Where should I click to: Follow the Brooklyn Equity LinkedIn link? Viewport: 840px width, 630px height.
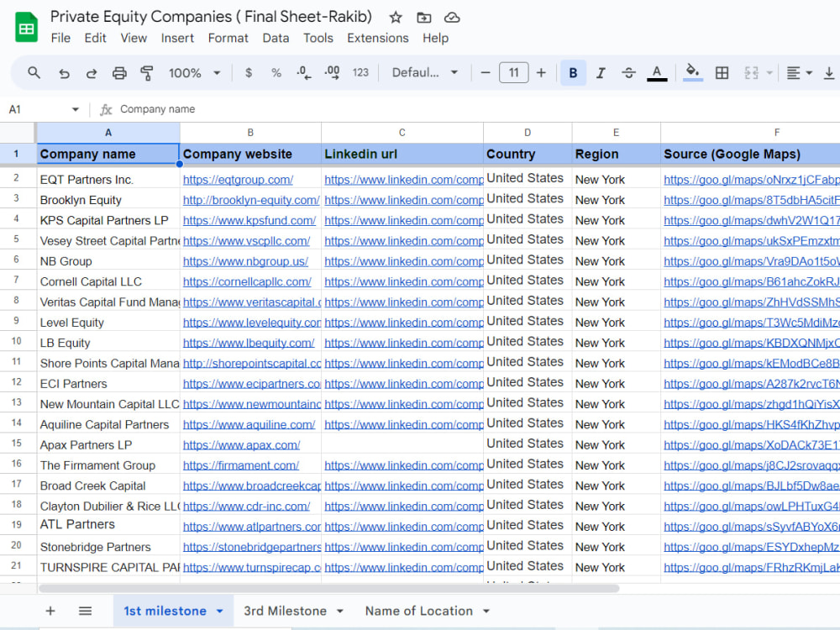pyautogui.click(x=402, y=199)
